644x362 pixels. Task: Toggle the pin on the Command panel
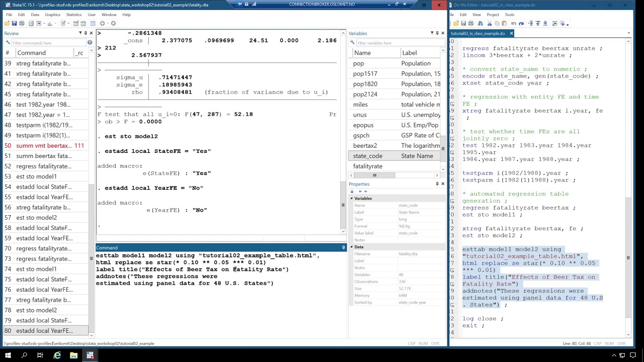tap(344, 247)
